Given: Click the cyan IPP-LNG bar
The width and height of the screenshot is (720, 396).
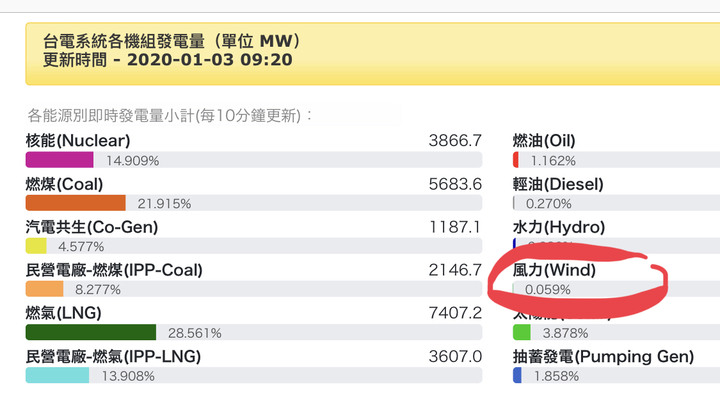Looking at the screenshot, I should pyautogui.click(x=57, y=375).
